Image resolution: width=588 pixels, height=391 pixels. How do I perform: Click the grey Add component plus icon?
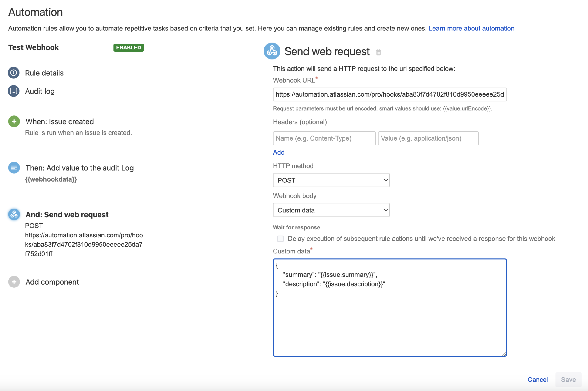[x=14, y=282]
